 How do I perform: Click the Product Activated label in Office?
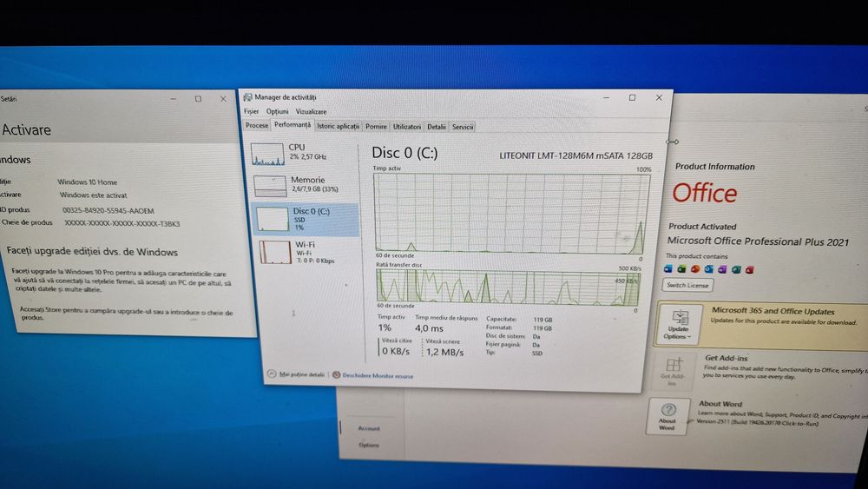coord(702,226)
